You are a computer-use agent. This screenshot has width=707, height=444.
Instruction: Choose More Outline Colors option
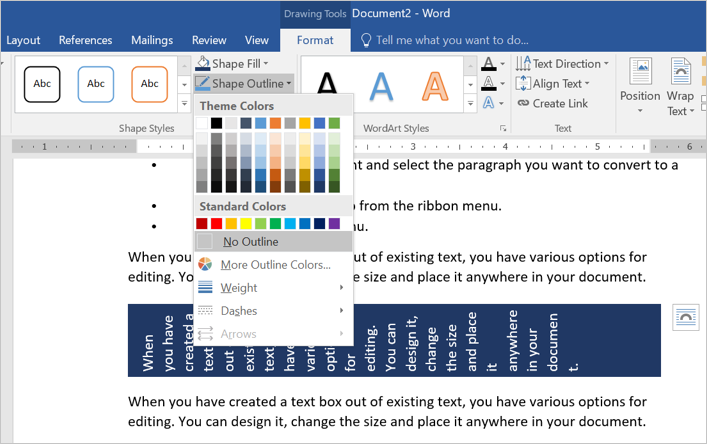point(273,265)
